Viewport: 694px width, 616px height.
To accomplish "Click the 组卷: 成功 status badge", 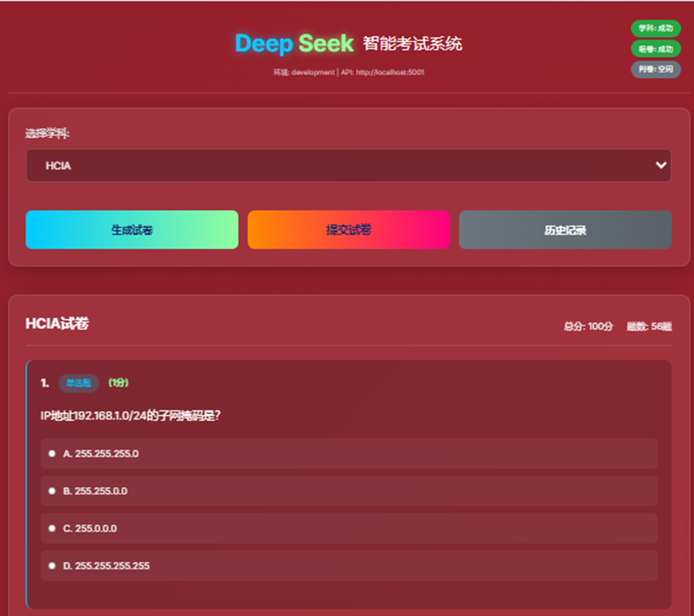I will 655,49.
